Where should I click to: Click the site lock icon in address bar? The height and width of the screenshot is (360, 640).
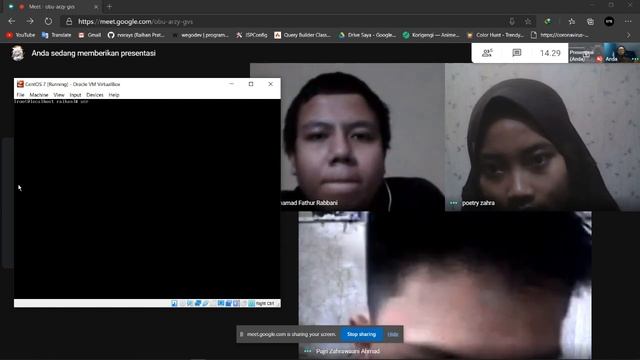[69, 21]
